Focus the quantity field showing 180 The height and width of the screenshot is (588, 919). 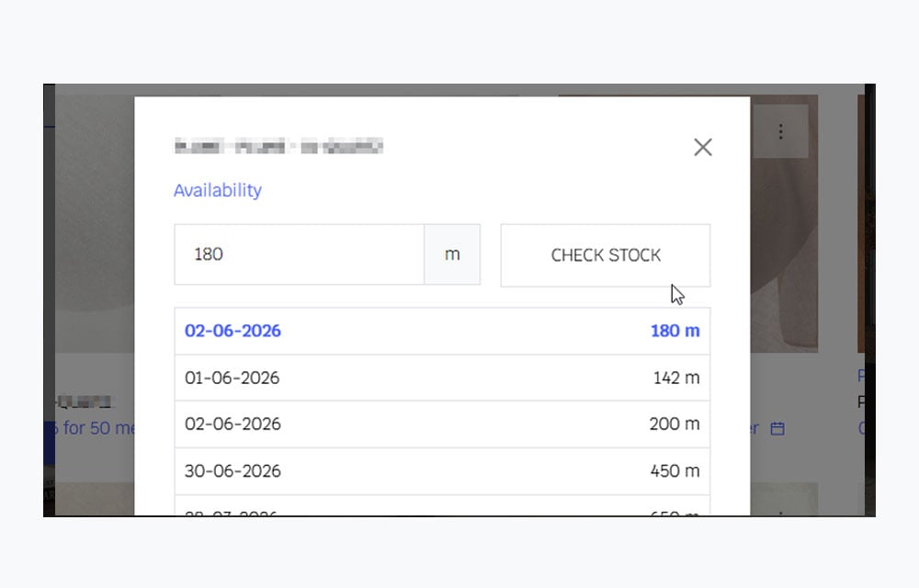[299, 254]
